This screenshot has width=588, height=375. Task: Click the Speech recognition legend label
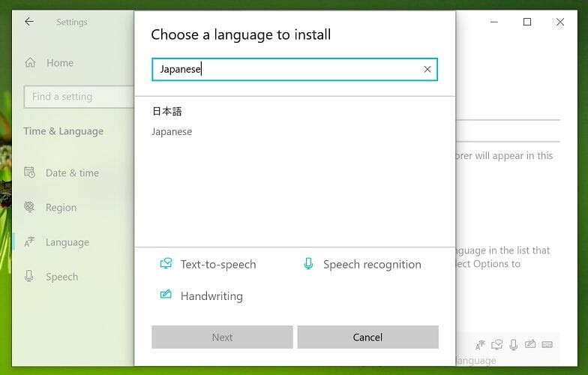pos(372,264)
